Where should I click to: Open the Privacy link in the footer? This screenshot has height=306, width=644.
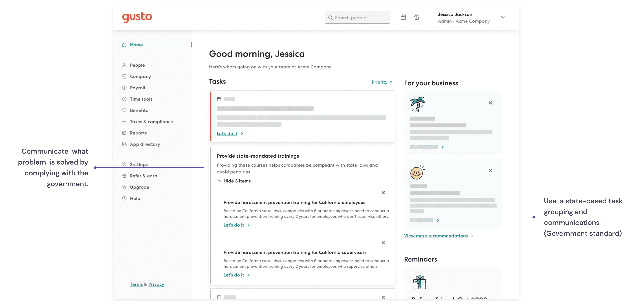tap(156, 284)
